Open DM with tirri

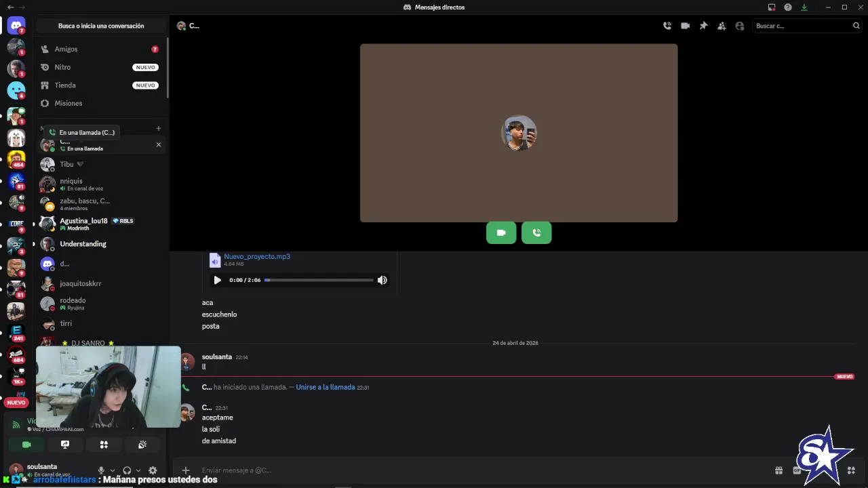coord(101,323)
